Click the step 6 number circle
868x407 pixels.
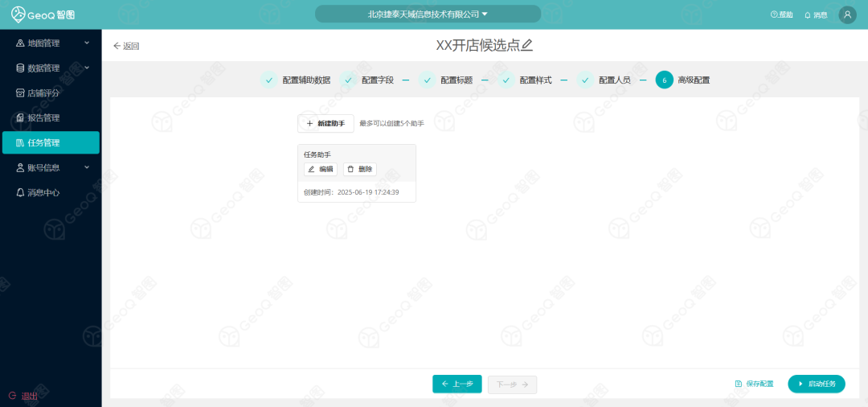point(665,80)
